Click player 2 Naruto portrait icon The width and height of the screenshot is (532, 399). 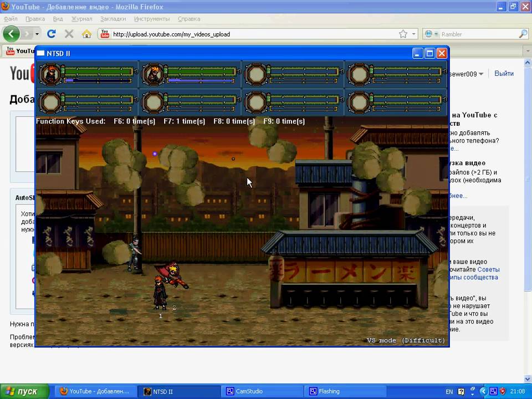[154, 74]
